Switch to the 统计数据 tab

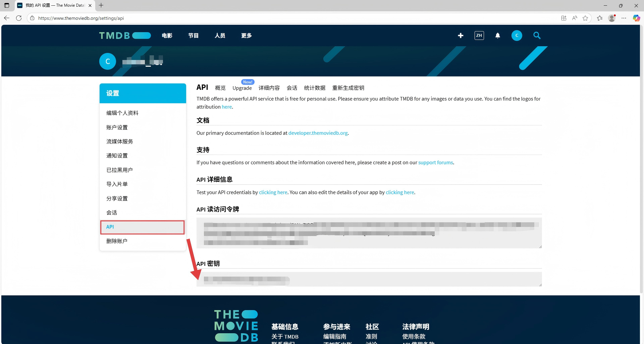tap(315, 88)
